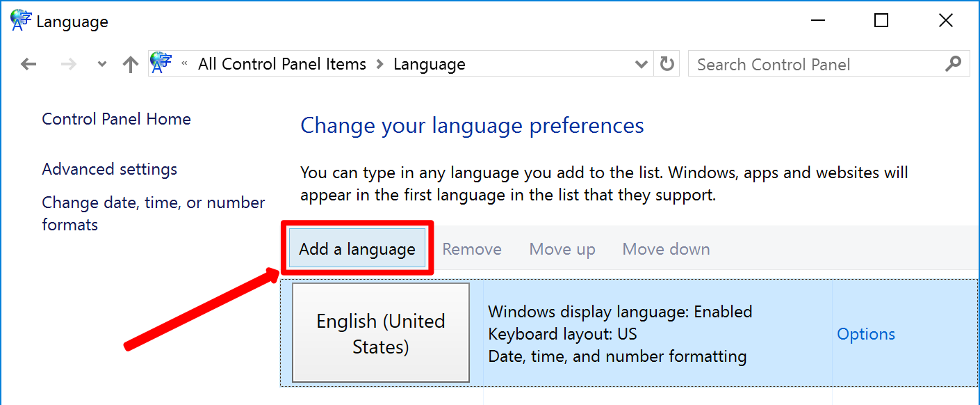Click the magnifier icon in search box
This screenshot has width=980, height=405.
(953, 64)
